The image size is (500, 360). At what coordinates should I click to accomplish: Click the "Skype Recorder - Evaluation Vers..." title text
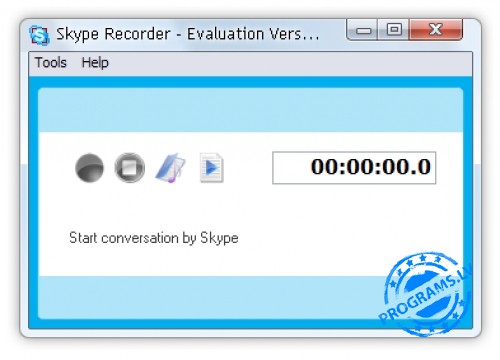pyautogui.click(x=188, y=34)
